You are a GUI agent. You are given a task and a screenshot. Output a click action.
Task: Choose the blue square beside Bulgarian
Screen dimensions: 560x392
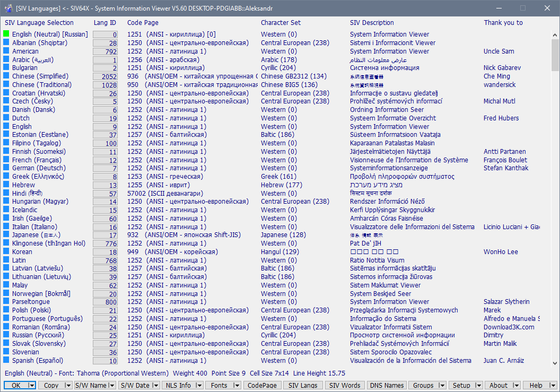(6, 67)
